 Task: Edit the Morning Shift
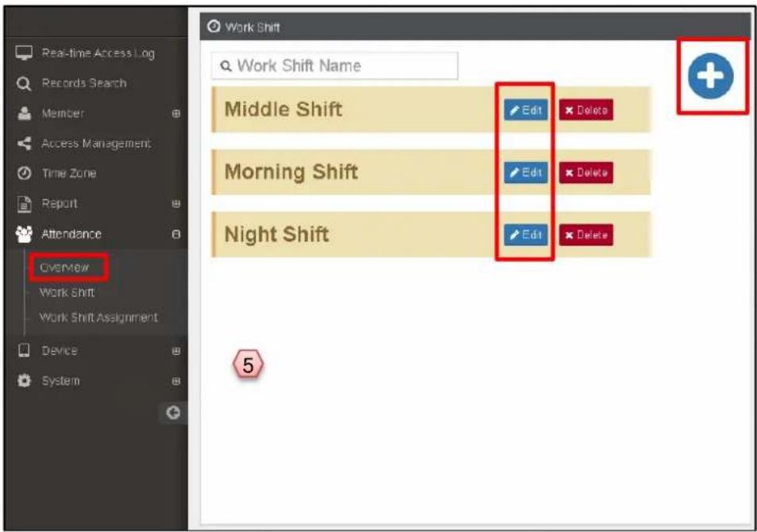526,172
